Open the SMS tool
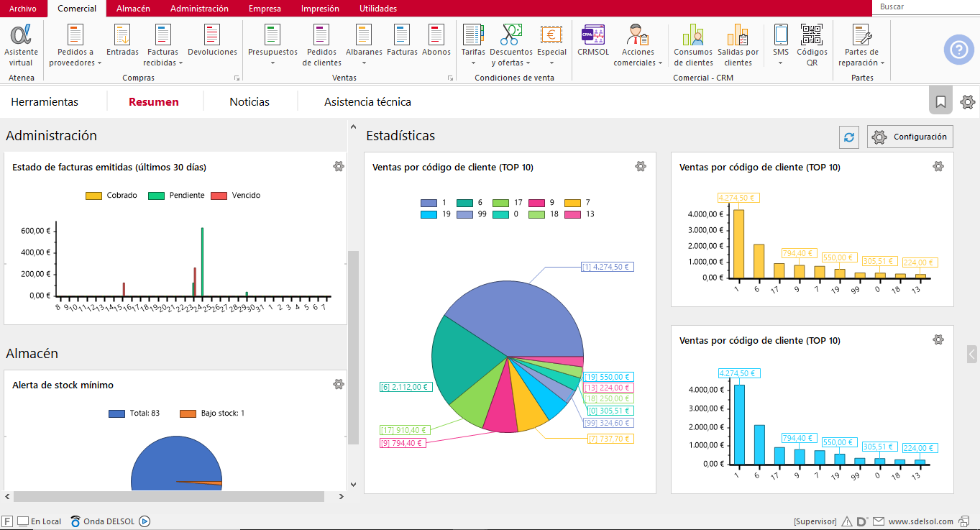 781,46
